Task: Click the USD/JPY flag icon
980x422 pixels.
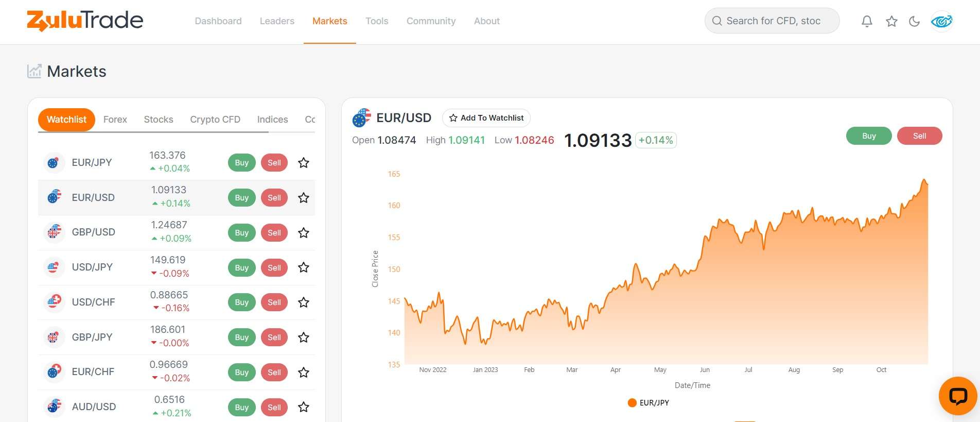Action: click(x=54, y=267)
